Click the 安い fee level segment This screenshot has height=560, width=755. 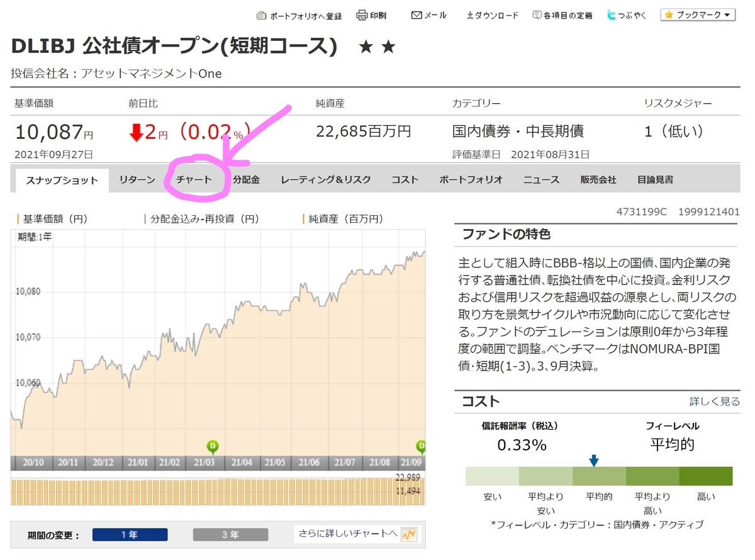(492, 476)
